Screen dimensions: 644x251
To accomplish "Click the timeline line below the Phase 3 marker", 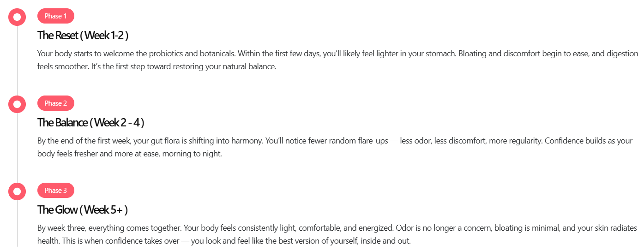I will click(17, 226).
